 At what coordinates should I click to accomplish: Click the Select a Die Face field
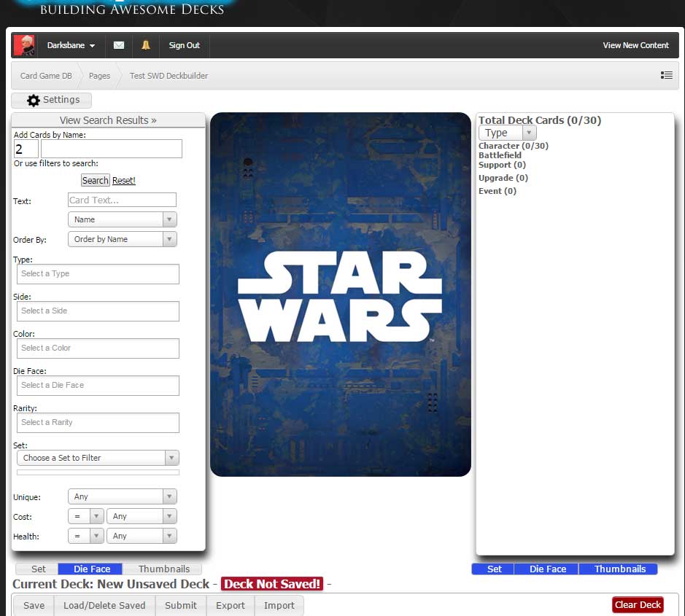coord(98,386)
